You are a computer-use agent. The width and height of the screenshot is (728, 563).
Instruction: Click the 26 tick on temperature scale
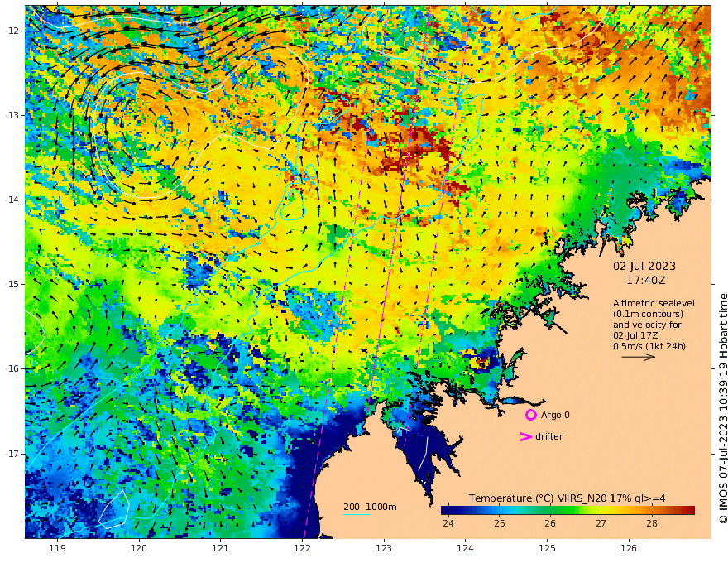[x=550, y=523]
